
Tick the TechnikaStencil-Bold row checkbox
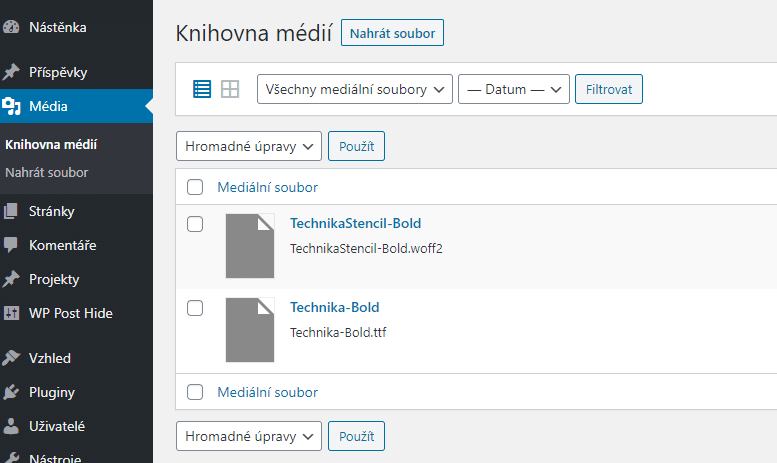[x=195, y=224]
